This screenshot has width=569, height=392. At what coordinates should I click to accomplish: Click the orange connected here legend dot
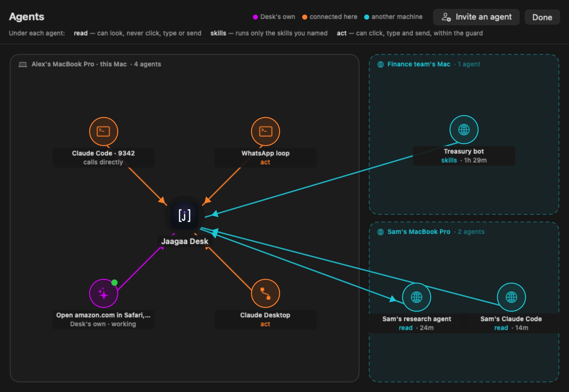tap(305, 17)
